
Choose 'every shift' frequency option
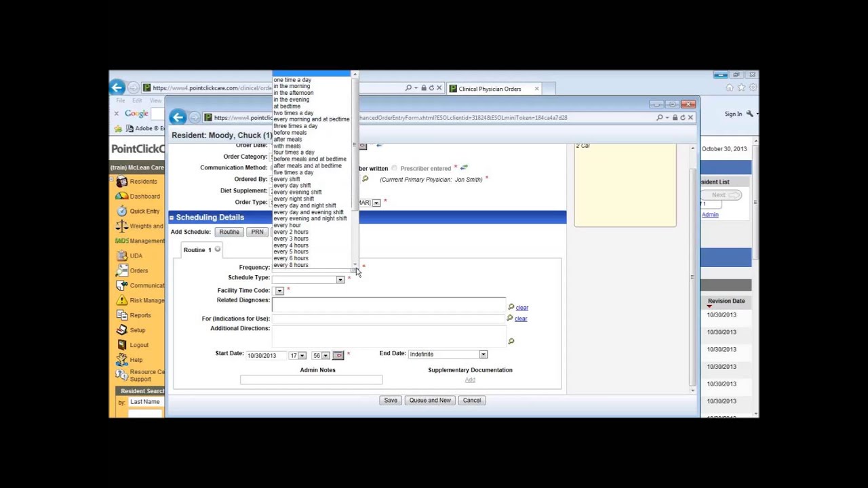(x=287, y=179)
